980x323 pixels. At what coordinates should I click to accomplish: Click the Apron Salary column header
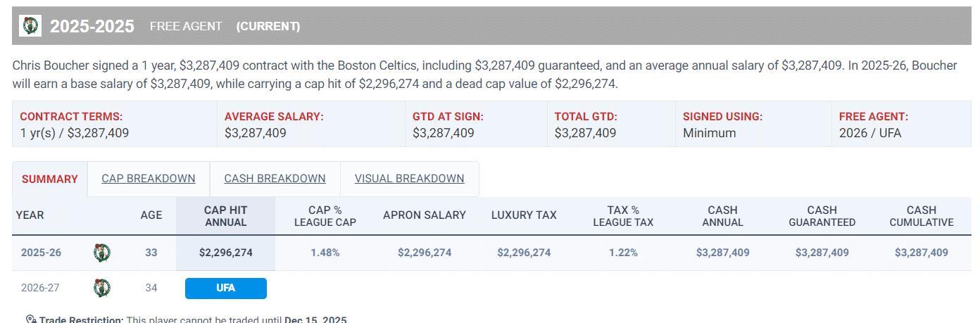coord(425,215)
